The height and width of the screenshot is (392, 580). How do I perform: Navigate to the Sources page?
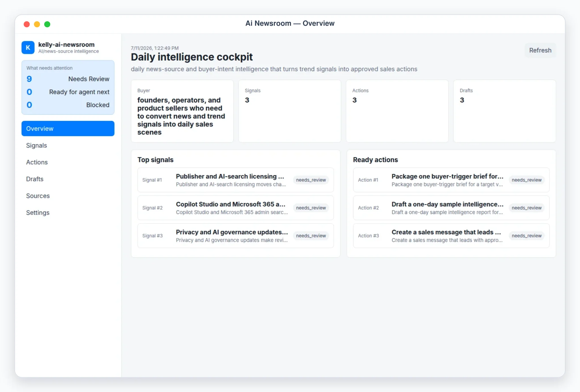[68, 196]
